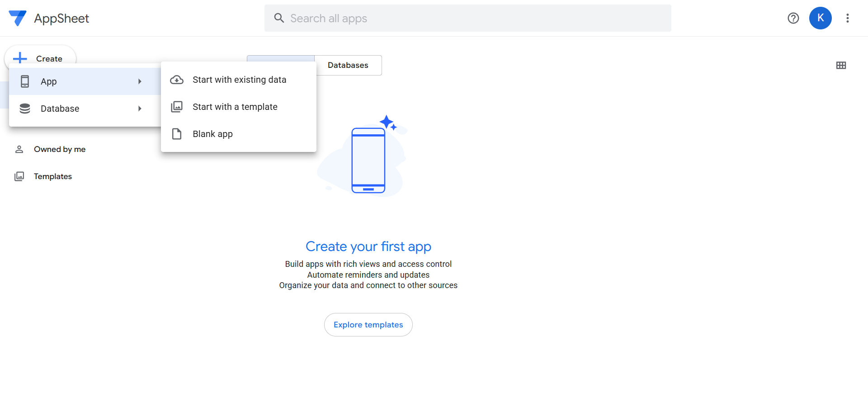The height and width of the screenshot is (393, 868).
Task: Choose Start with a template
Action: click(x=239, y=107)
